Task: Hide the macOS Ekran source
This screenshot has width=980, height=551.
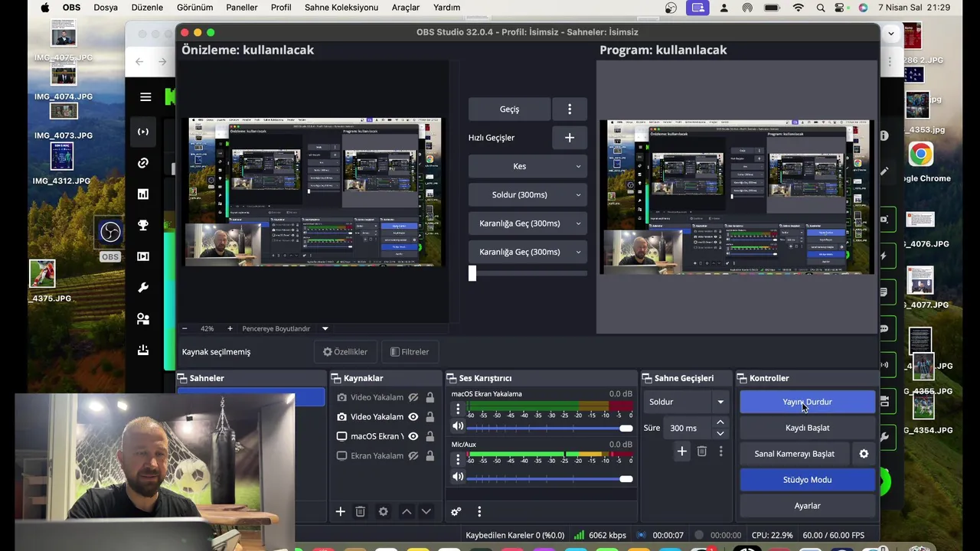Action: pos(413,436)
